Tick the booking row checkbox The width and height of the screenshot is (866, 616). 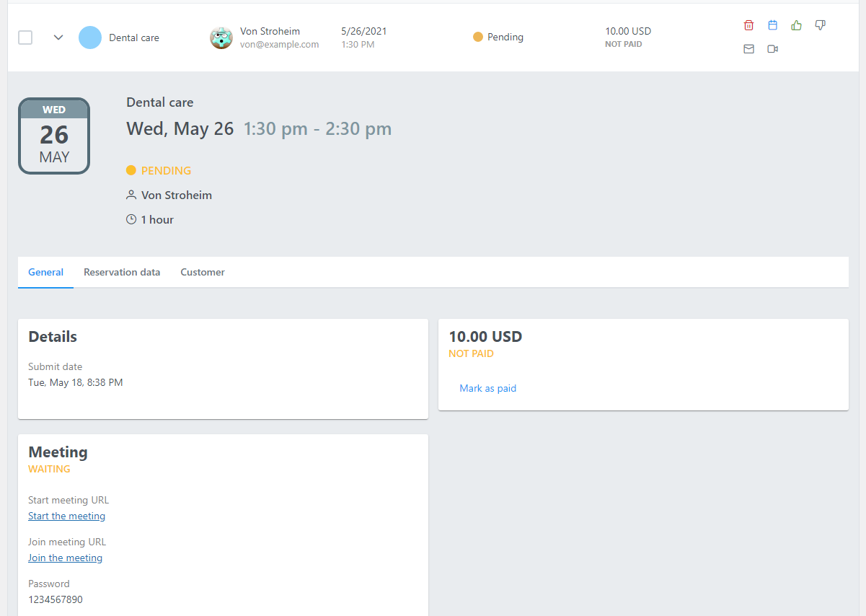pyautogui.click(x=25, y=38)
